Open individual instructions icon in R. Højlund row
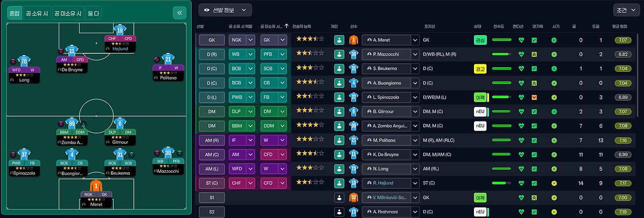Screen dimensions: 644x218 tap(339, 183)
